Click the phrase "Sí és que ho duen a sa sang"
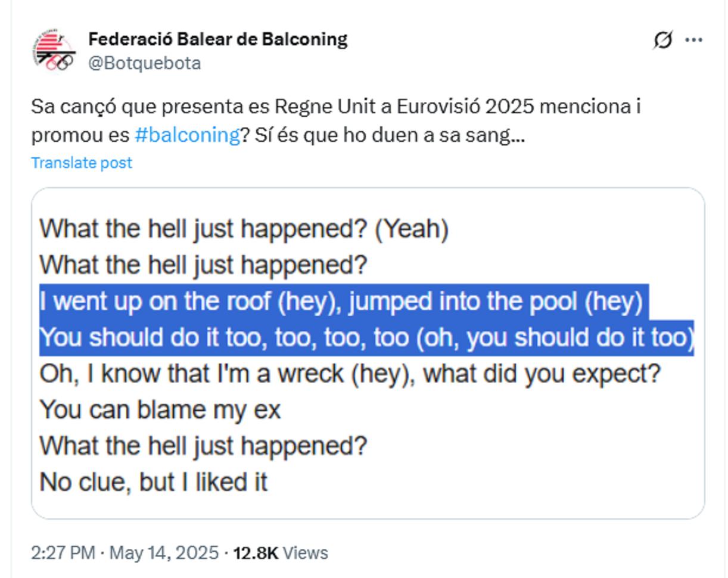The height and width of the screenshot is (578, 728). pos(389,135)
